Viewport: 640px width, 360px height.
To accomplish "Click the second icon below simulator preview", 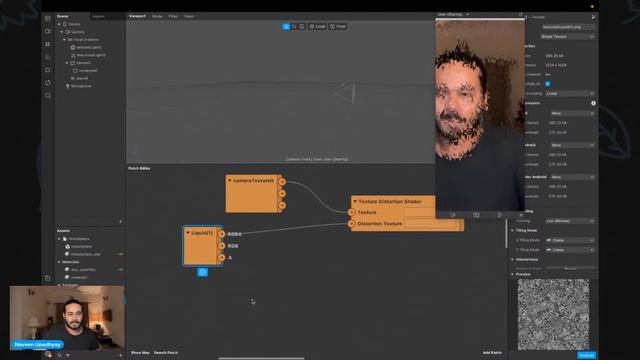I will coord(476,215).
